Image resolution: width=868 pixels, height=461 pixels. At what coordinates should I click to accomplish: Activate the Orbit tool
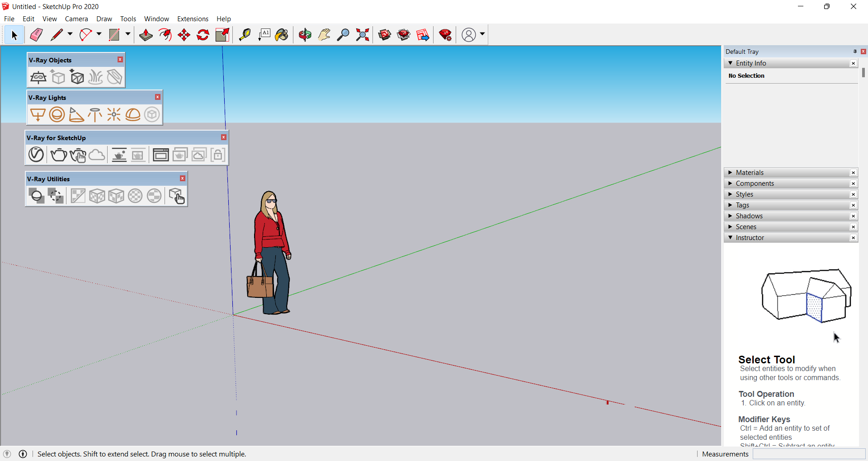[x=305, y=35]
